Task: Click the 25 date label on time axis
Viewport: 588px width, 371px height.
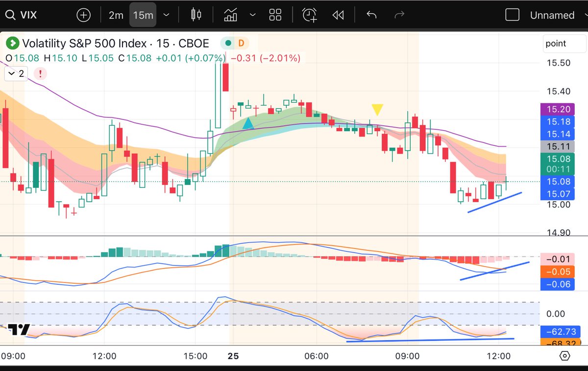Action: (233, 356)
